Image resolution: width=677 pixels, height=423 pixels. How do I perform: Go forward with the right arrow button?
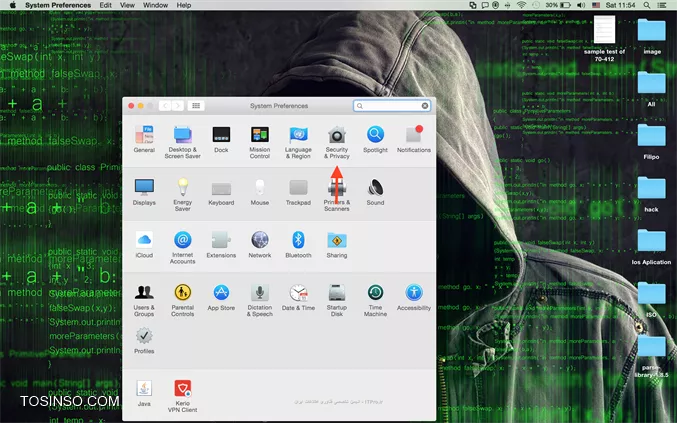coord(177,106)
